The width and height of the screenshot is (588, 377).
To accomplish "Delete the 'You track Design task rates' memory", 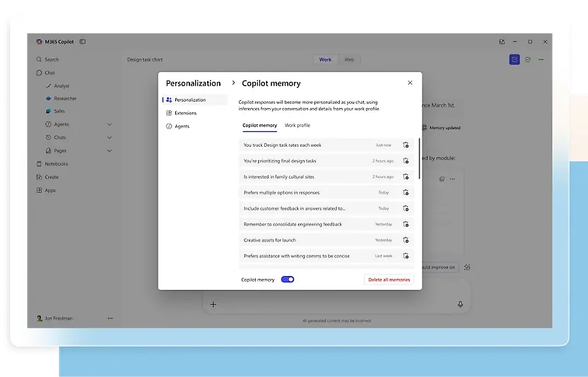I will (406, 145).
